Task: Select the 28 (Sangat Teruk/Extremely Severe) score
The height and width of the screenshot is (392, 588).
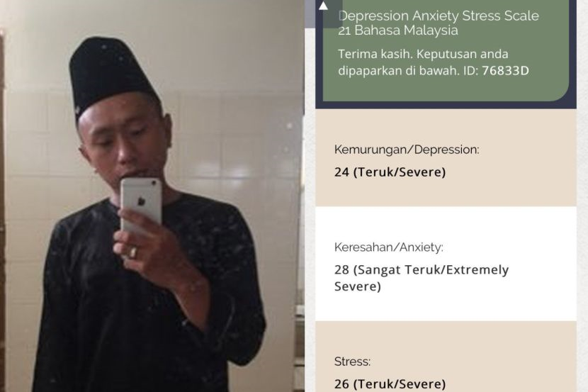Action: 421,278
